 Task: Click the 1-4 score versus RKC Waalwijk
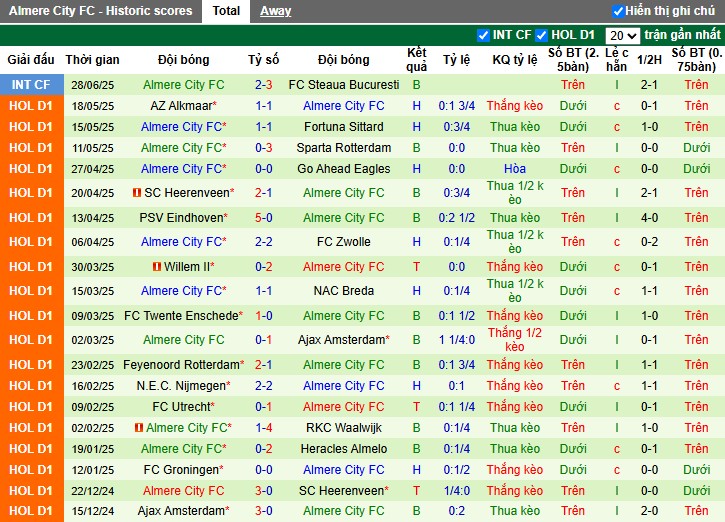tap(264, 428)
